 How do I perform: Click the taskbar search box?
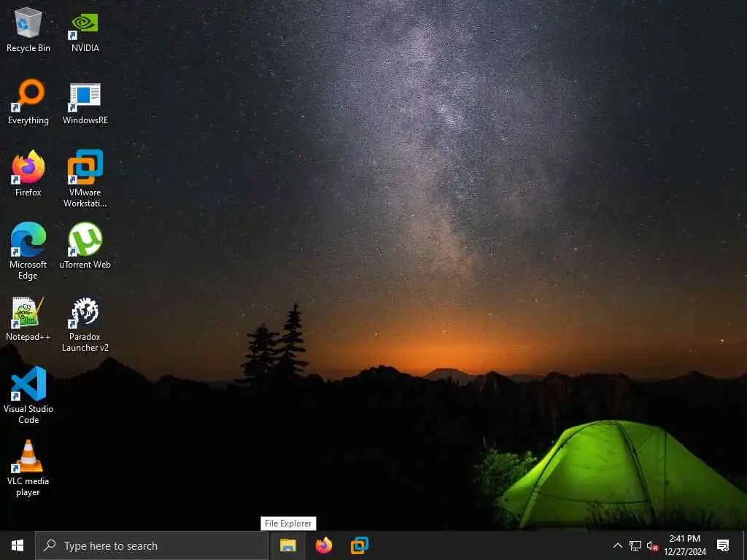coord(152,545)
